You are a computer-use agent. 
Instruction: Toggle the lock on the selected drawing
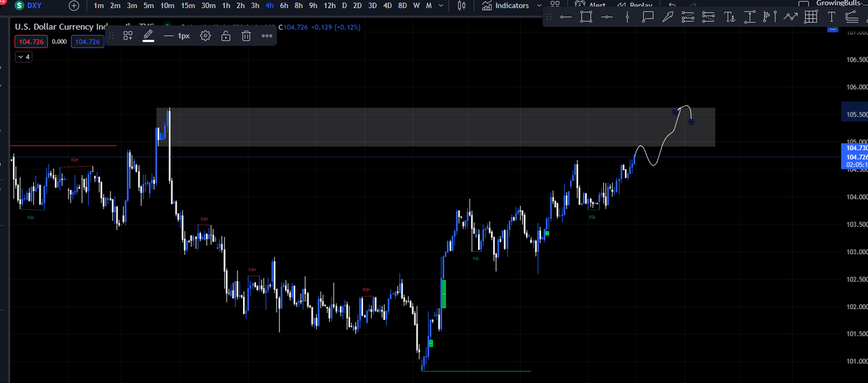pyautogui.click(x=226, y=35)
